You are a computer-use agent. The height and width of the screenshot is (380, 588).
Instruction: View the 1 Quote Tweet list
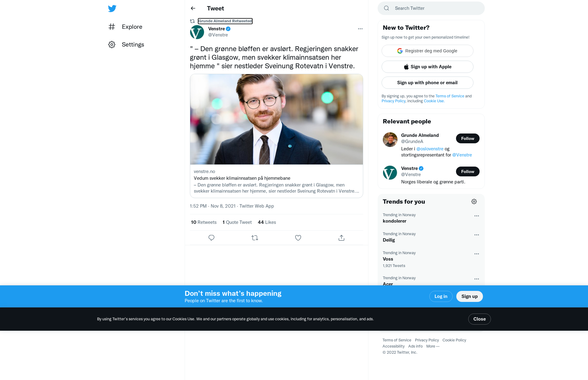pos(237,222)
